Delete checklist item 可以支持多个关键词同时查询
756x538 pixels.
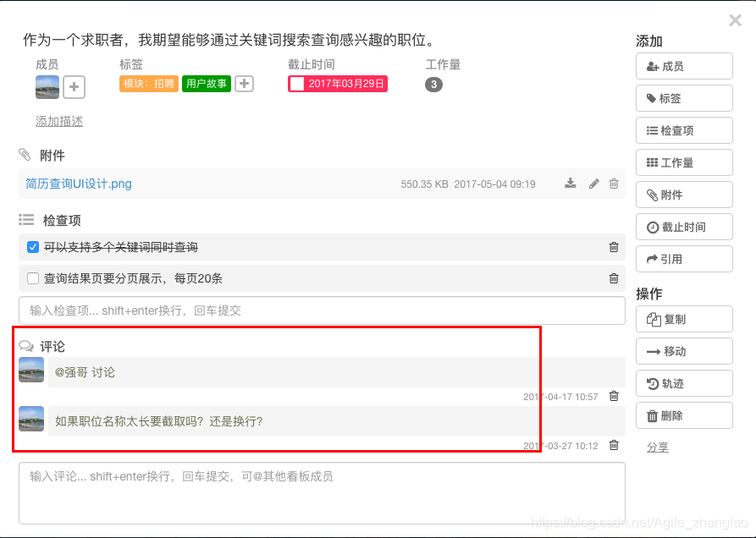[614, 247]
